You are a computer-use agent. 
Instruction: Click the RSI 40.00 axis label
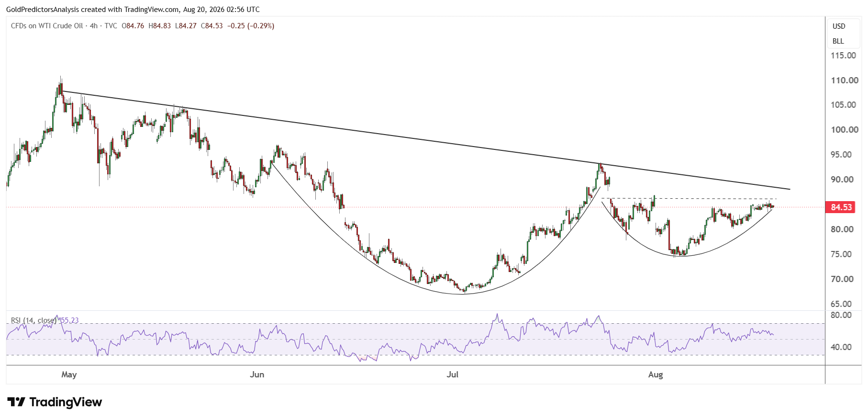[842, 347]
